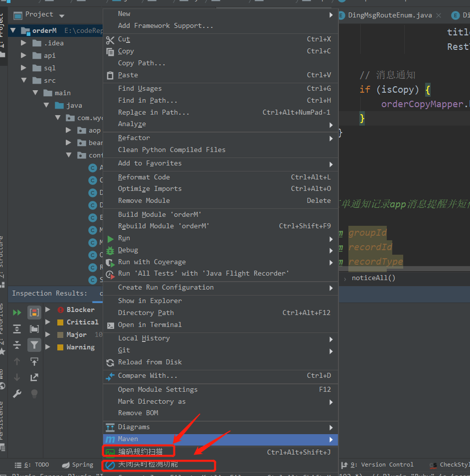Open inspection settings with the wrench icon

point(16,394)
